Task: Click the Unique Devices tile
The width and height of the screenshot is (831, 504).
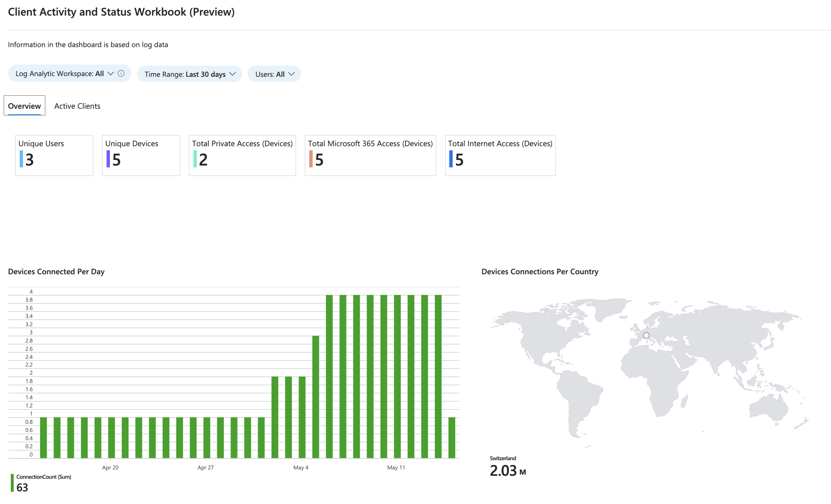Action: coord(141,156)
